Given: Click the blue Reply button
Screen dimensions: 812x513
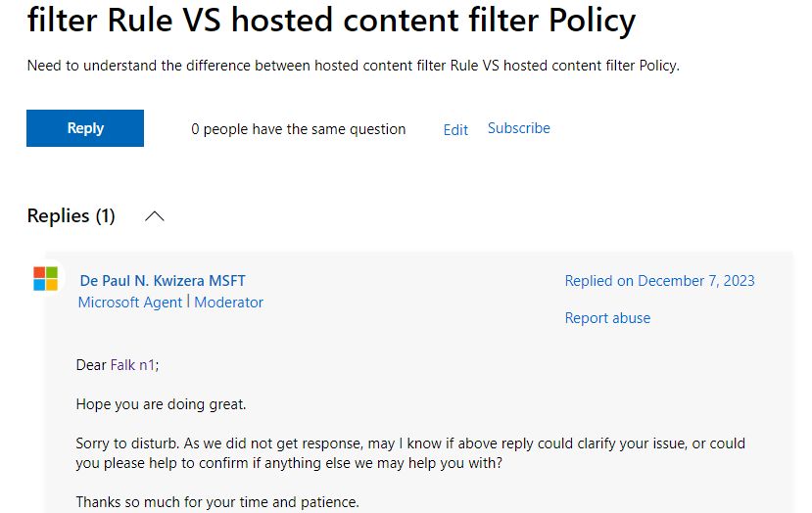Looking at the screenshot, I should 85,128.
